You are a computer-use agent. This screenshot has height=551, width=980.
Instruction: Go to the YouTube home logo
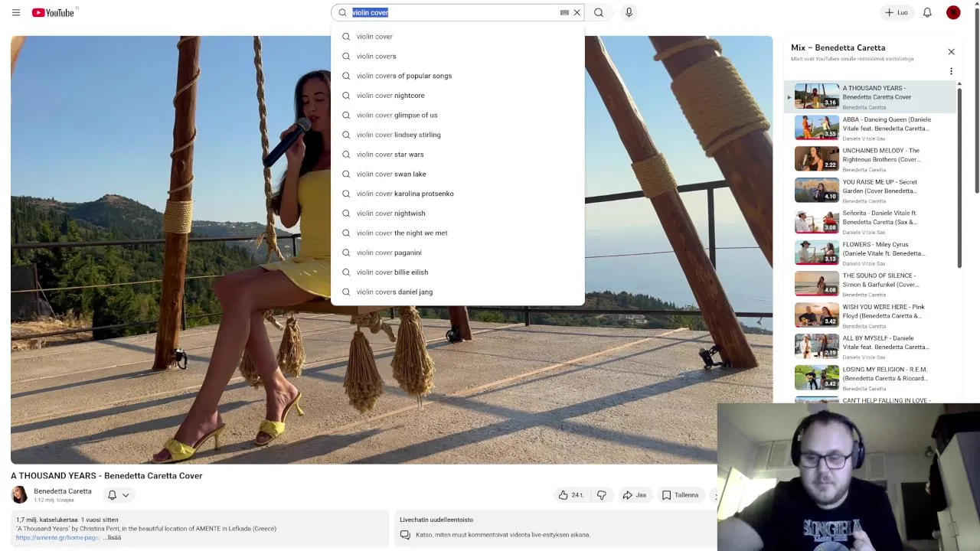pyautogui.click(x=54, y=12)
